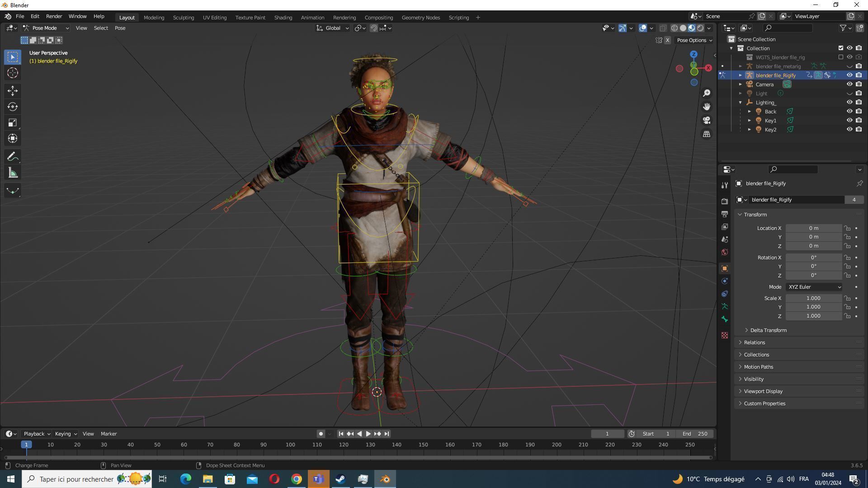Open the World properties tab
The width and height of the screenshot is (868, 488).
coord(725,252)
